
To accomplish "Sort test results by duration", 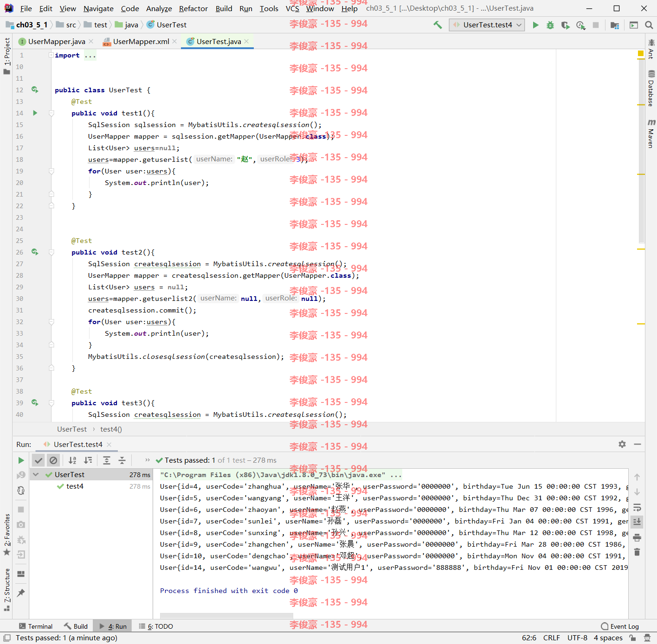I will point(88,460).
